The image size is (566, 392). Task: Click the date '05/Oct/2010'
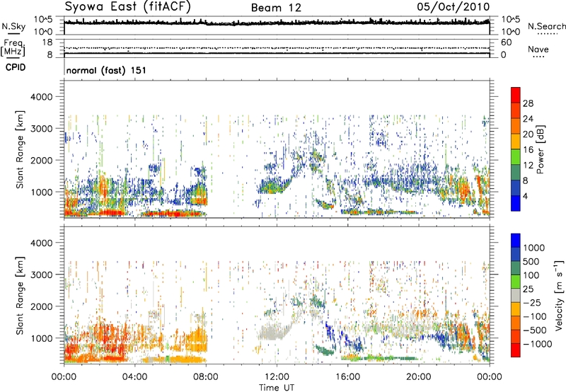454,7
